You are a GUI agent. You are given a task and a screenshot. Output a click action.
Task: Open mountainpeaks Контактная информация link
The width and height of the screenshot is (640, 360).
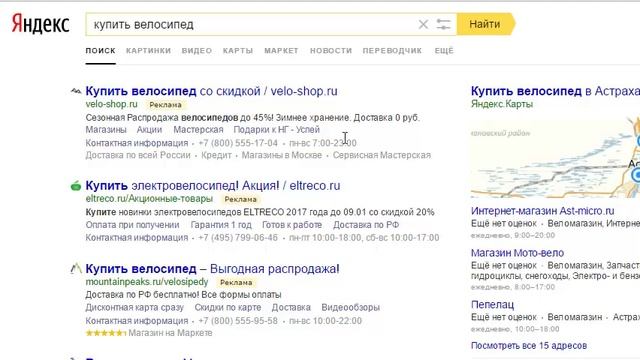137,321
